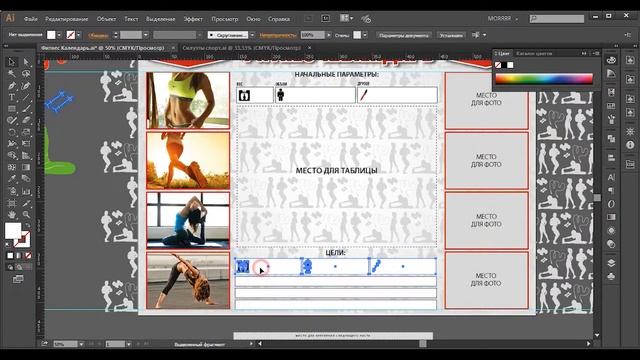Open the Layers panel icon in dock
640x360 pixels.
click(x=611, y=262)
